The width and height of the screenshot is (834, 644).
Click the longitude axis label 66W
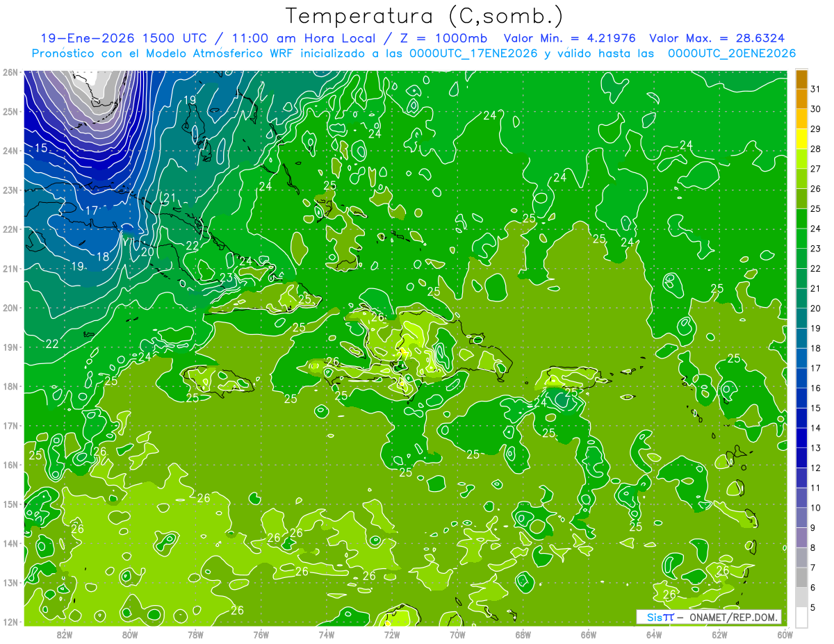(x=588, y=634)
